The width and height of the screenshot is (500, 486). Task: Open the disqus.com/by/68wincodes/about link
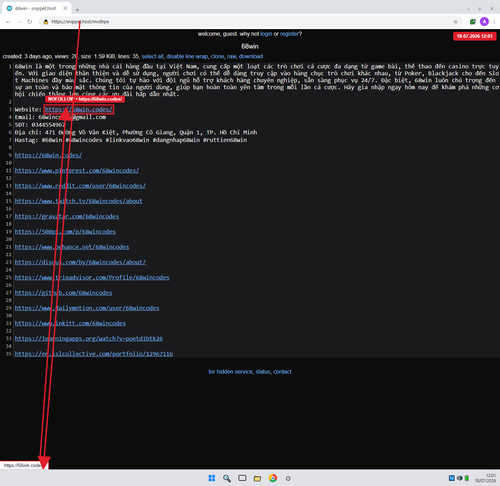coord(80,262)
